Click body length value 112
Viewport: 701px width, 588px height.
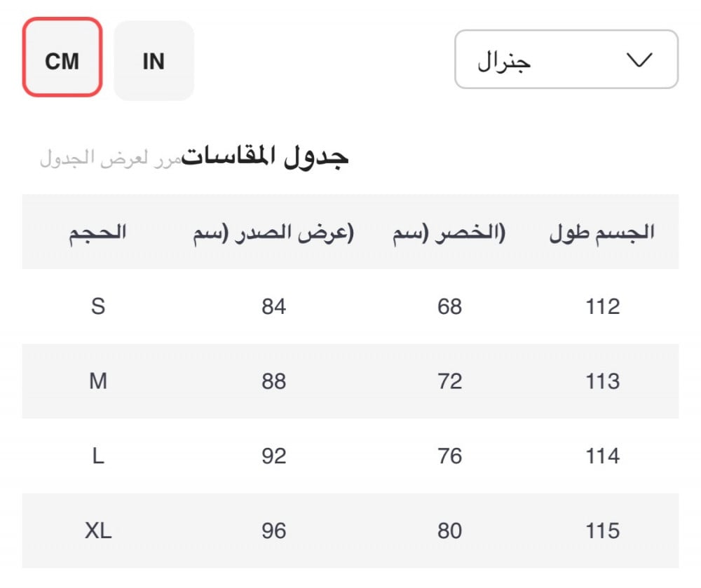[602, 306]
